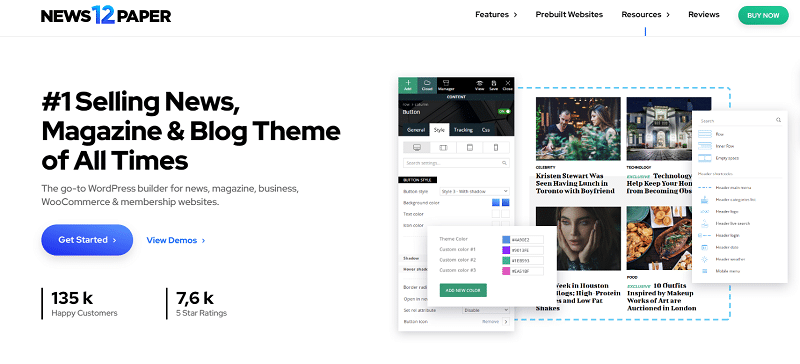Viewport: 800px width, 364px height.
Task: Choose the Empty space element icon
Action: pos(705,158)
